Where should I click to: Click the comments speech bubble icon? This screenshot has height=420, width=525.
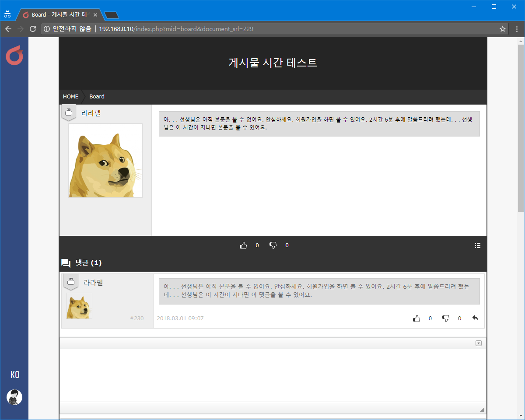(x=66, y=263)
